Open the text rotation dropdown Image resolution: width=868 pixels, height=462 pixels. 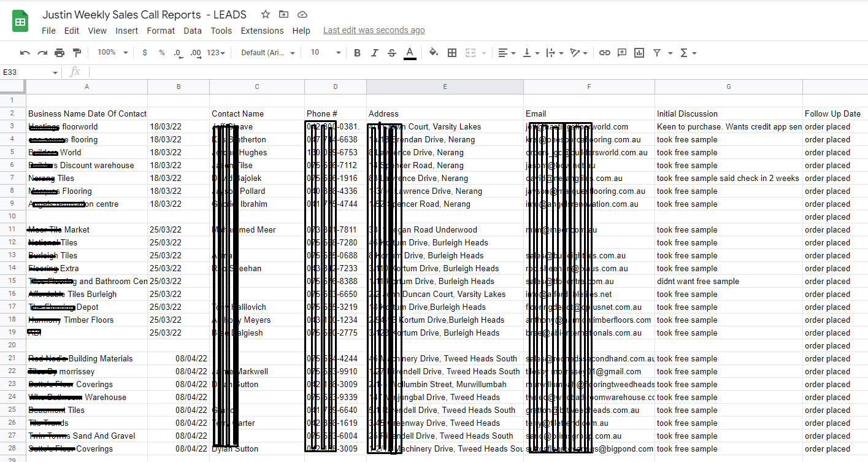click(x=578, y=53)
